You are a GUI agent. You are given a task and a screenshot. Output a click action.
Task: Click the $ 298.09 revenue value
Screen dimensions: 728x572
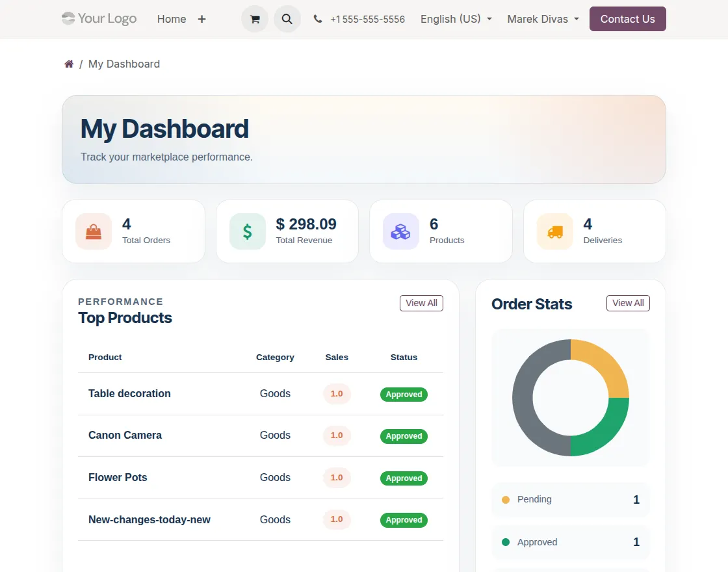click(x=306, y=224)
